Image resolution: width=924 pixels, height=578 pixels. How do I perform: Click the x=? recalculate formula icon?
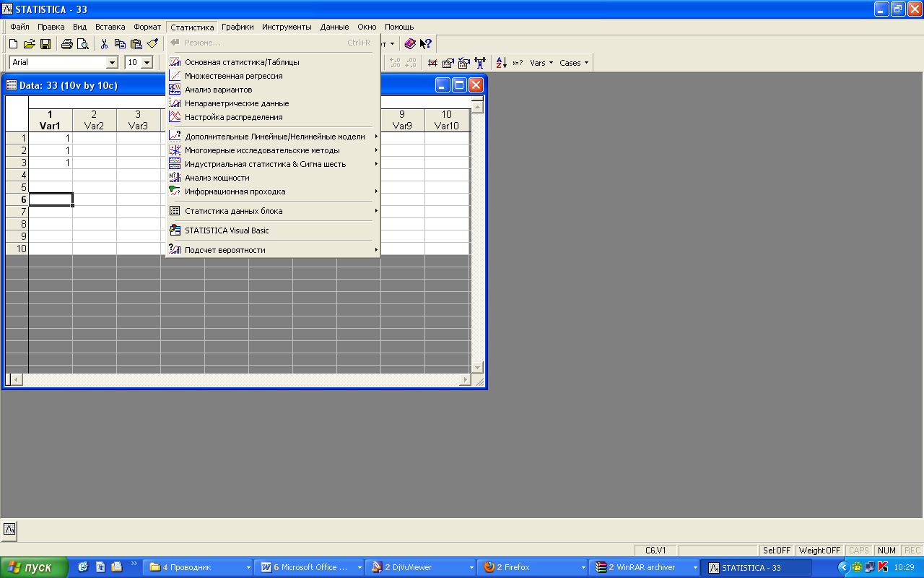click(x=518, y=63)
